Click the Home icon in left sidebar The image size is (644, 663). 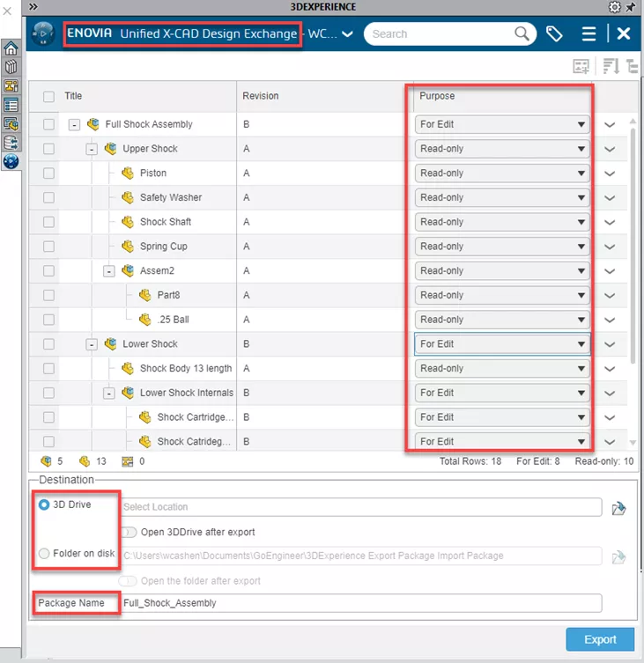[11, 48]
